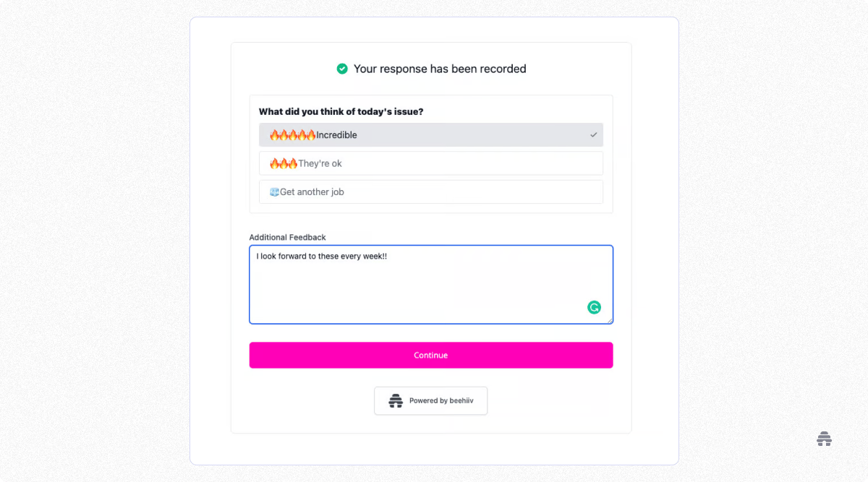
Task: Select the Incredible rating option
Action: coord(430,134)
